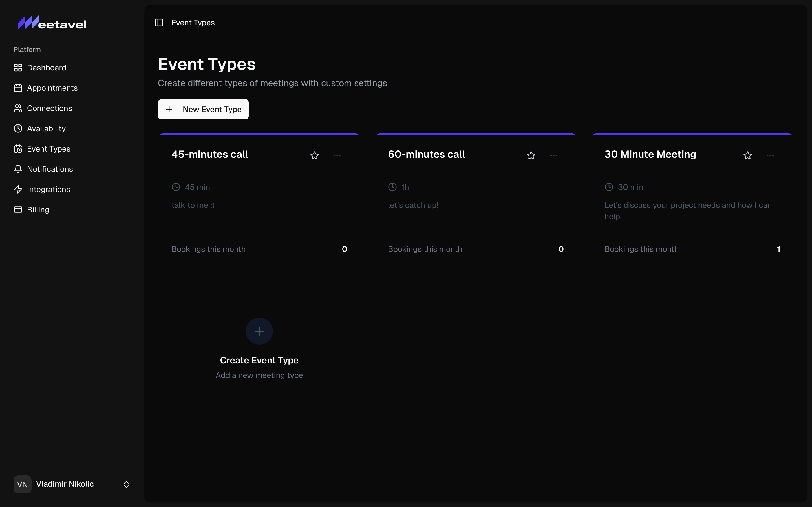This screenshot has height=507, width=812.
Task: Star the 60-minutes call event
Action: tap(531, 155)
